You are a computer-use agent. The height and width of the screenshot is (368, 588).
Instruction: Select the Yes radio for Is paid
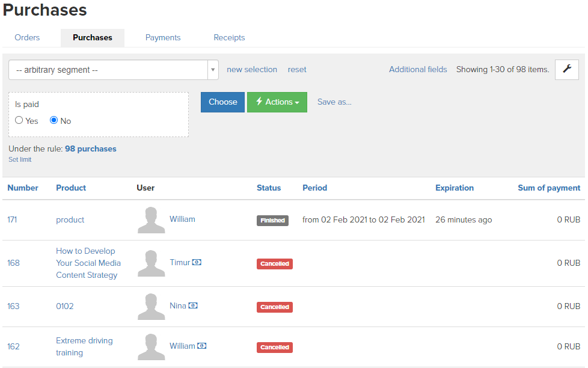pos(19,120)
